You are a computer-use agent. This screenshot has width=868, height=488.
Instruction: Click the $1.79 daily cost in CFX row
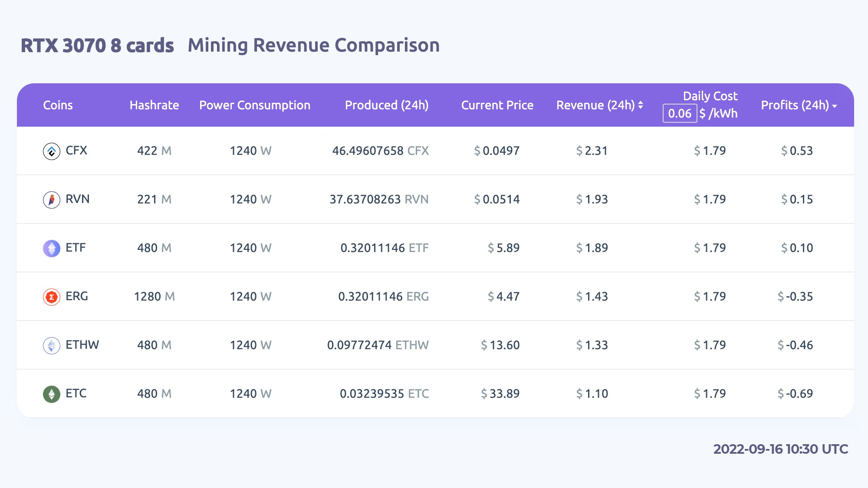[710, 151]
